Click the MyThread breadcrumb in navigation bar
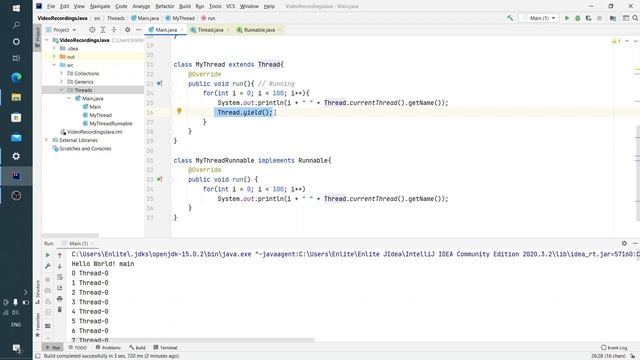 (180, 18)
